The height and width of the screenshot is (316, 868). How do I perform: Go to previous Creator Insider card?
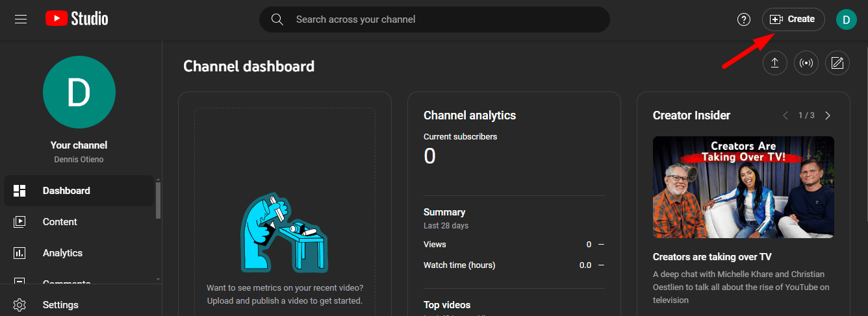tap(785, 115)
